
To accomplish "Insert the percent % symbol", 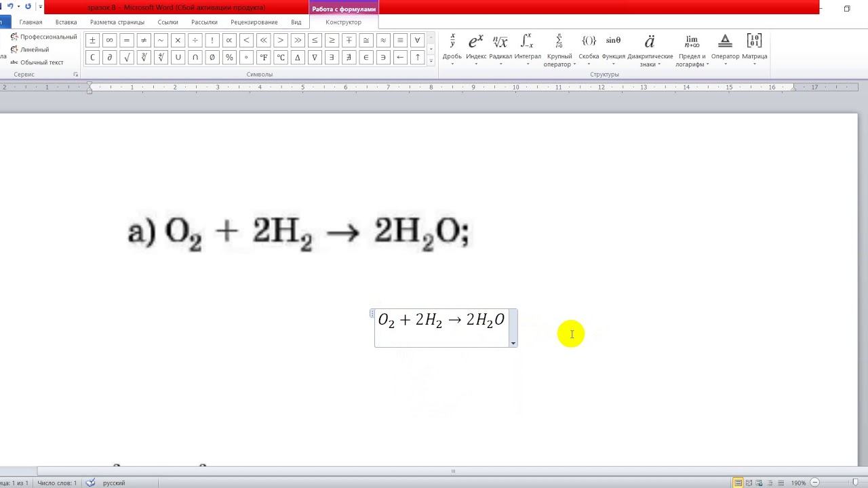I will (229, 58).
